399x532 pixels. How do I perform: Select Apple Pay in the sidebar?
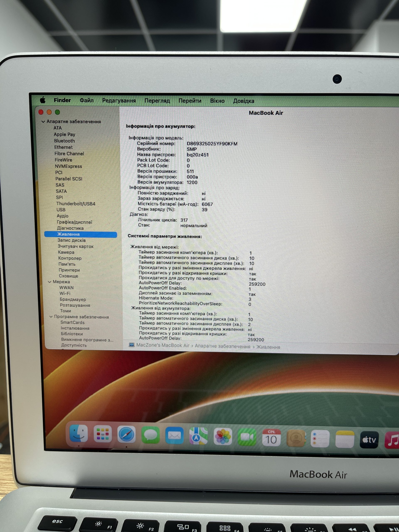64,134
